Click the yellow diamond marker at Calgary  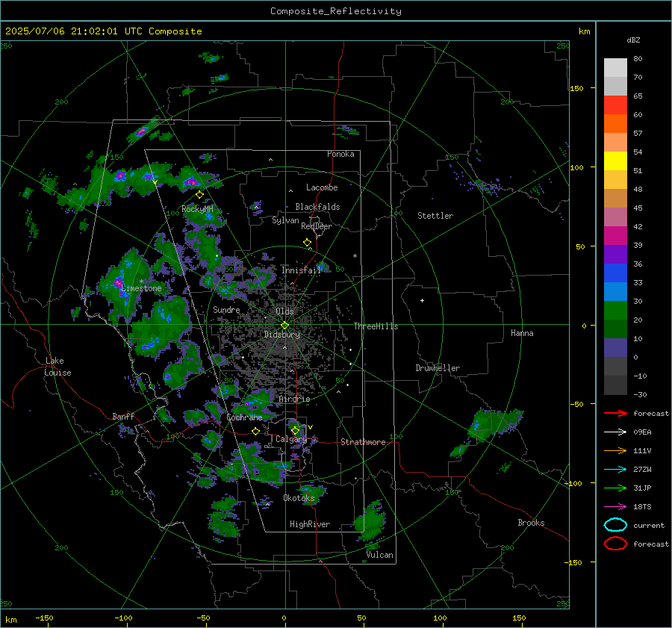(295, 430)
